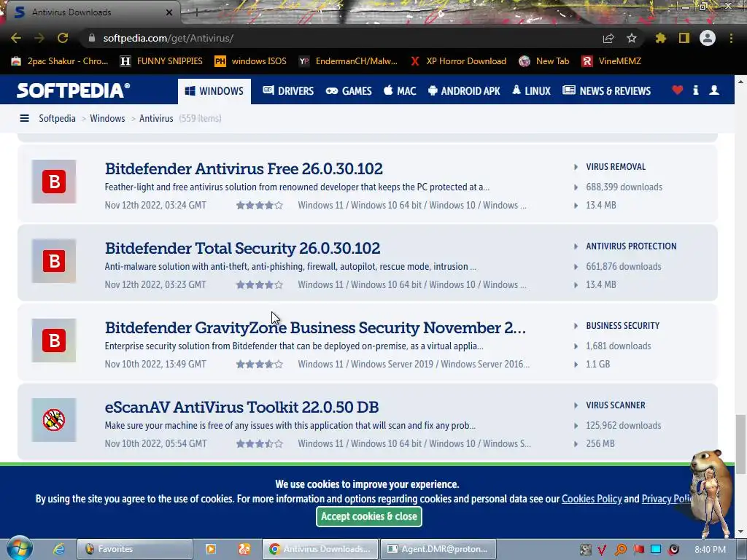Open the Cookies Policy link
The image size is (747, 560).
click(592, 499)
